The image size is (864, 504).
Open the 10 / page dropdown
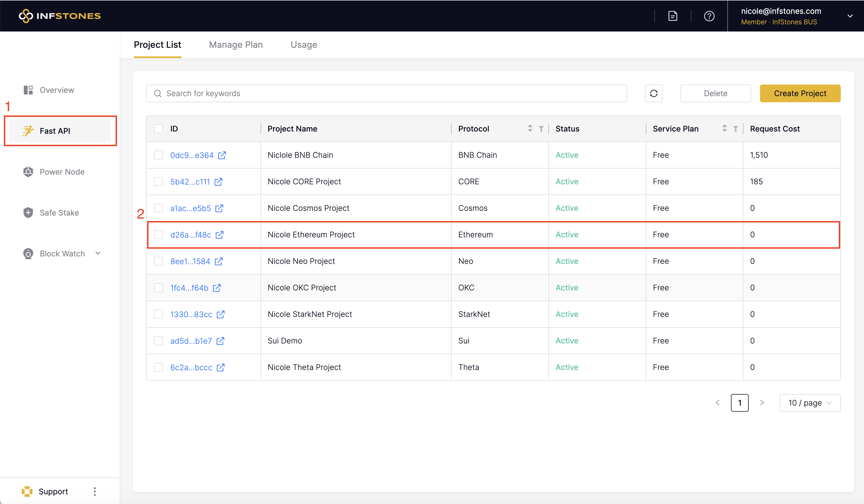810,403
